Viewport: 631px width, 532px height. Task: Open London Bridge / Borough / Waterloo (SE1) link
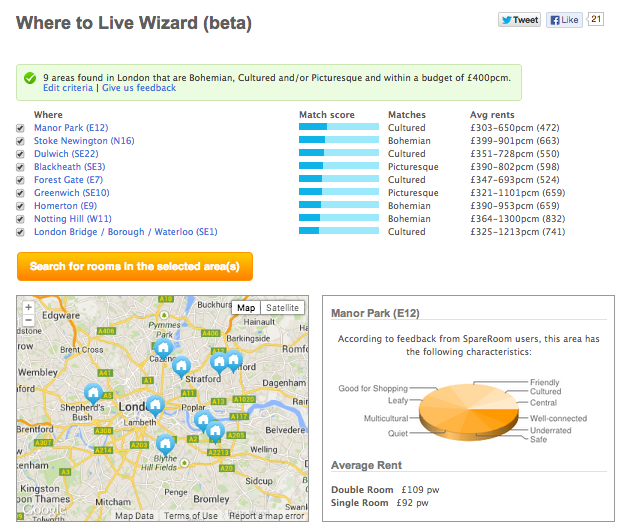click(x=126, y=232)
